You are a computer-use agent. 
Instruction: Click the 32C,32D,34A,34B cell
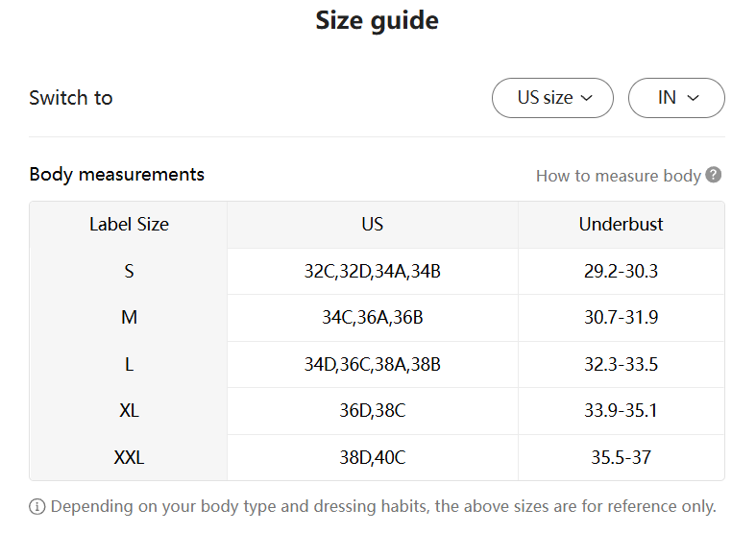pos(373,271)
